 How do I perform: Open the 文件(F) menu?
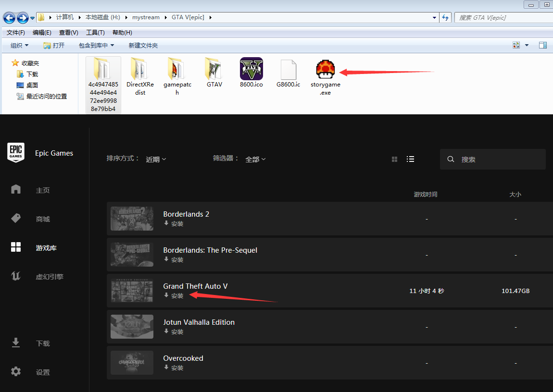pyautogui.click(x=15, y=32)
